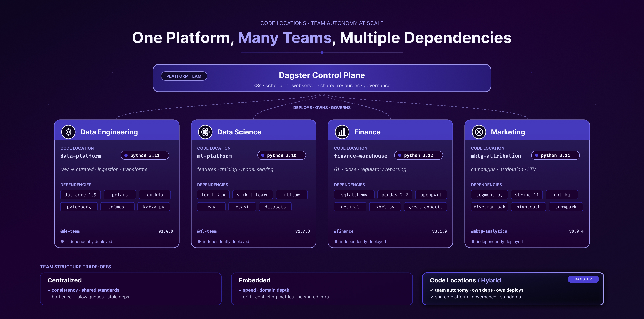Click the segment-py dependency tag
This screenshot has height=319, width=644.
tap(489, 195)
